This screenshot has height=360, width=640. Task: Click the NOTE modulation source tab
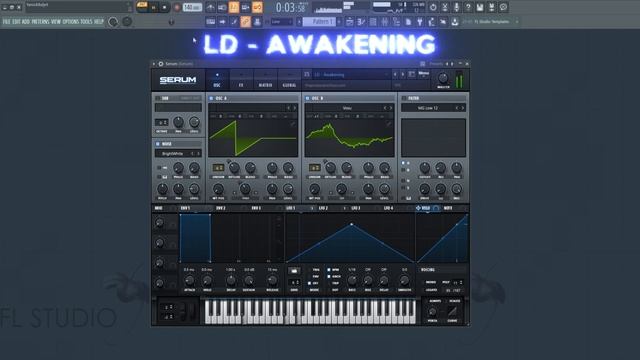448,208
